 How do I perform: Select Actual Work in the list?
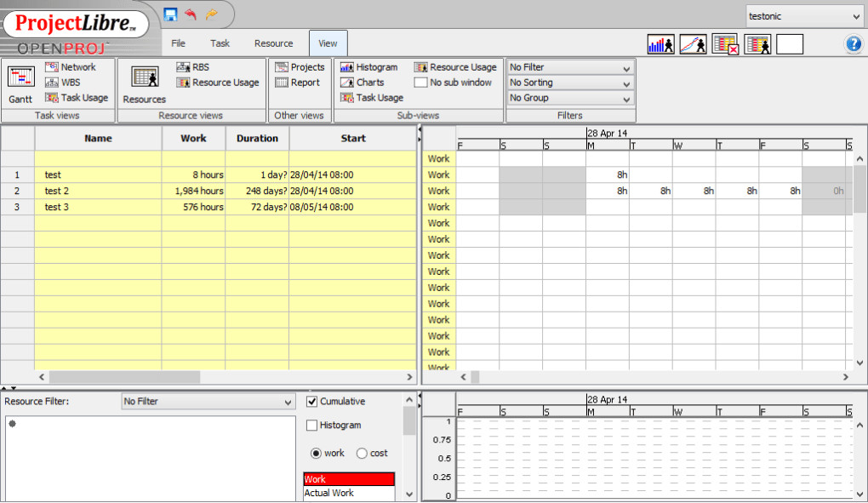349,493
